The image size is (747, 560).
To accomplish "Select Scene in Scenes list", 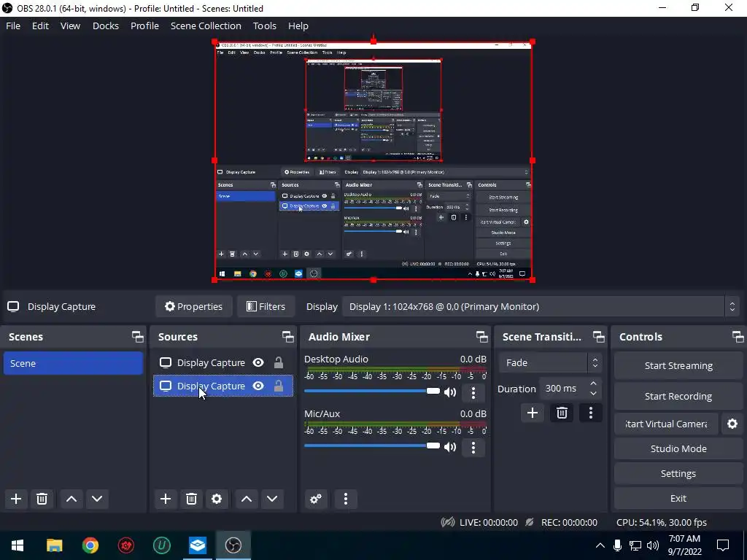I will pos(74,363).
